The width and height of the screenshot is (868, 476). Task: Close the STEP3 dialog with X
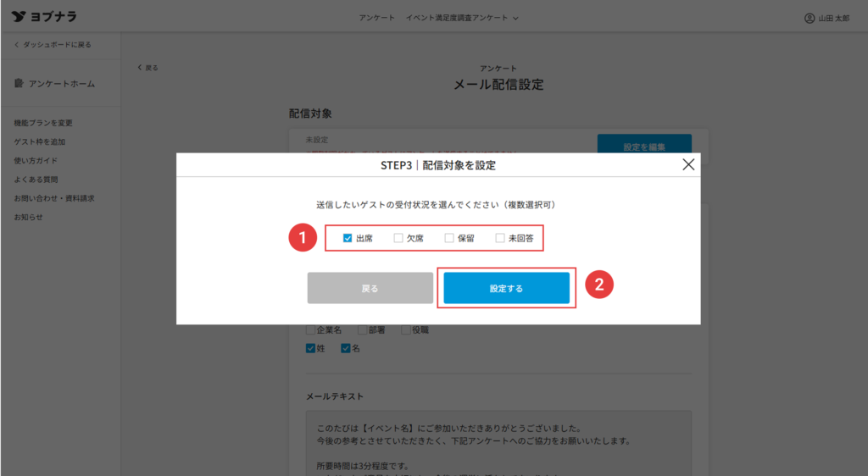[688, 165]
